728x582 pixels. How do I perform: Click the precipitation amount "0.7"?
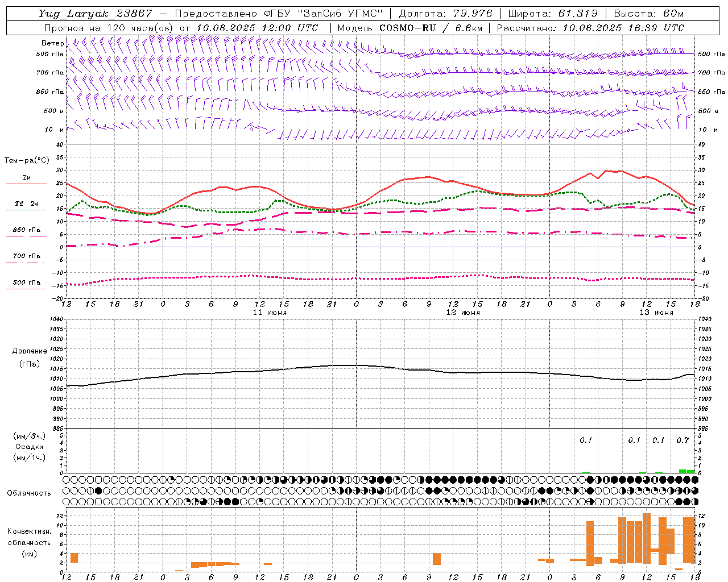(682, 440)
